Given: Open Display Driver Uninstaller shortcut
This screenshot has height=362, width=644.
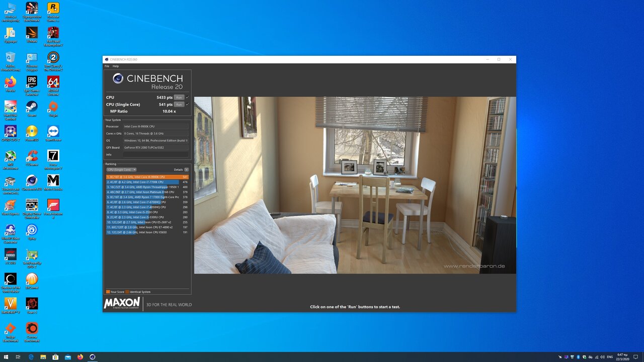Looking at the screenshot, I should point(32,209).
